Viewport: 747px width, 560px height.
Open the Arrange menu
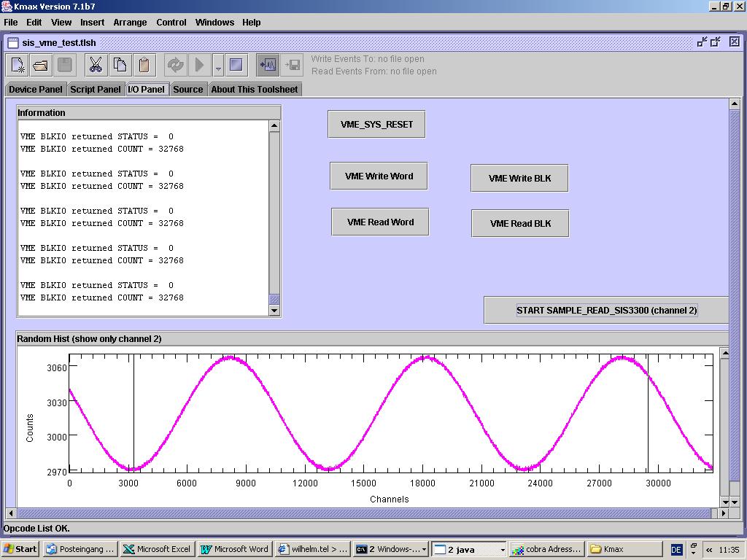(130, 23)
